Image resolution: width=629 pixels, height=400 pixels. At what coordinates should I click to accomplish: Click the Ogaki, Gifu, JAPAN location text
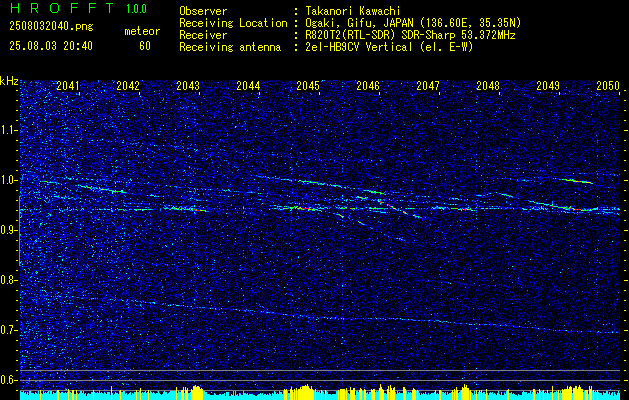coord(412,23)
